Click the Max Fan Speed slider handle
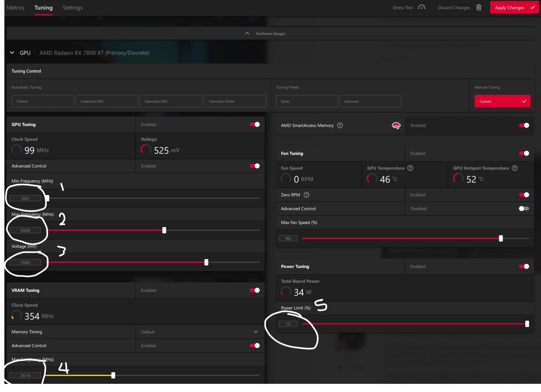Screen dimensions: 541x392 click(501, 238)
